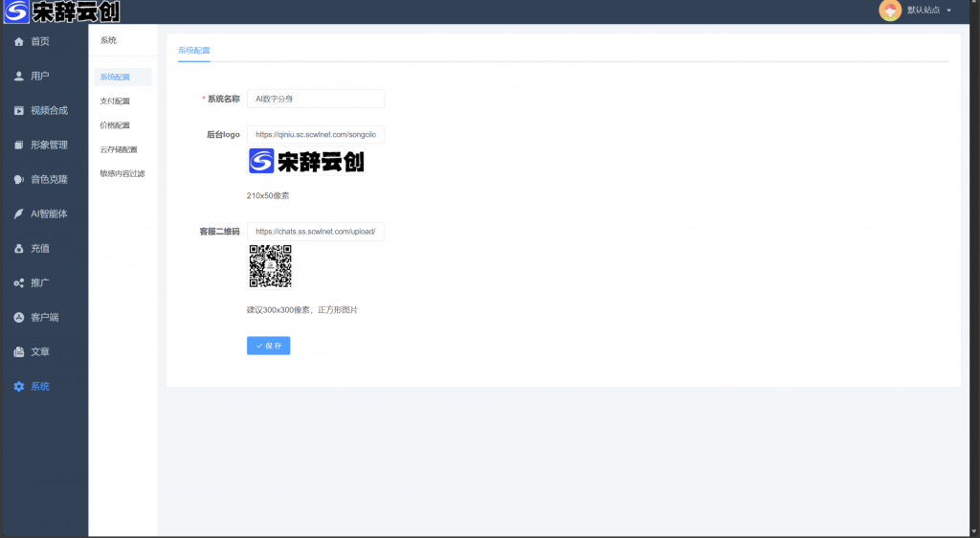Click the video icon beside 视频合成
980x538 pixels.
(19, 111)
